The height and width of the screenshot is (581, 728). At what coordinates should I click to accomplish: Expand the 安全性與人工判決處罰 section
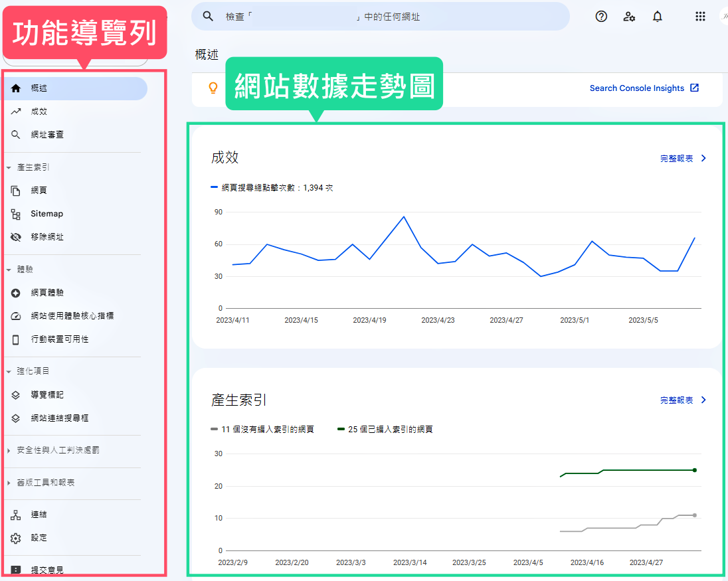(x=9, y=450)
